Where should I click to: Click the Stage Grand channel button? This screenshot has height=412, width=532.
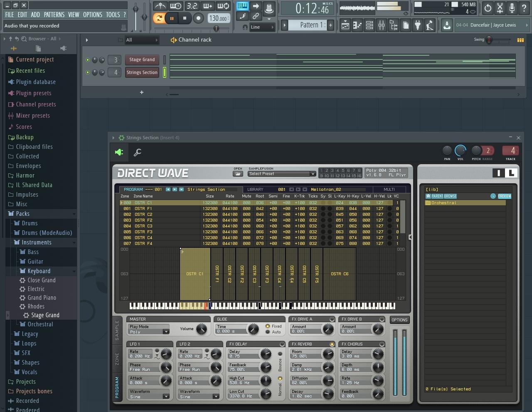142,59
